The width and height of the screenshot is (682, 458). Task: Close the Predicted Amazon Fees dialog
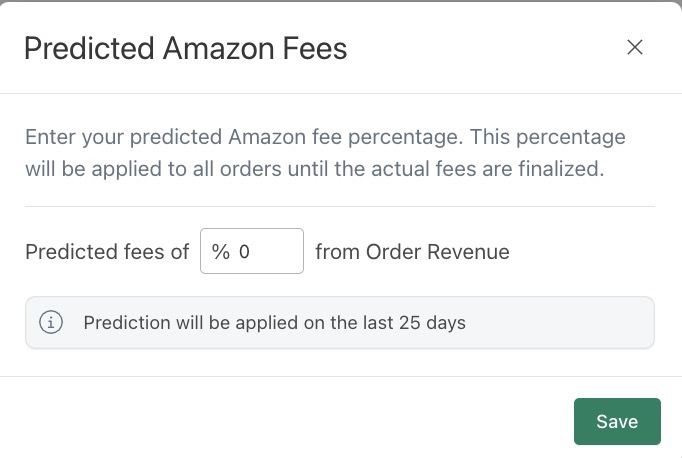[x=635, y=47]
